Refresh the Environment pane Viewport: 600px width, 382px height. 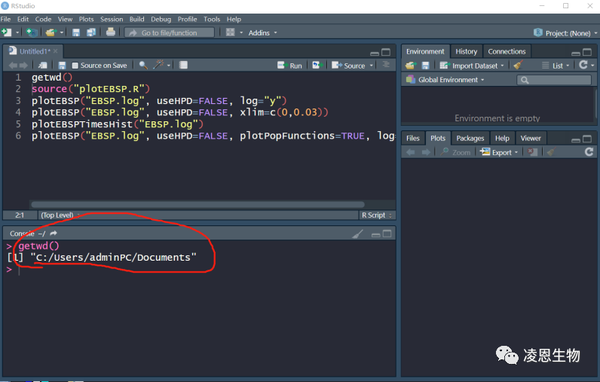point(583,65)
